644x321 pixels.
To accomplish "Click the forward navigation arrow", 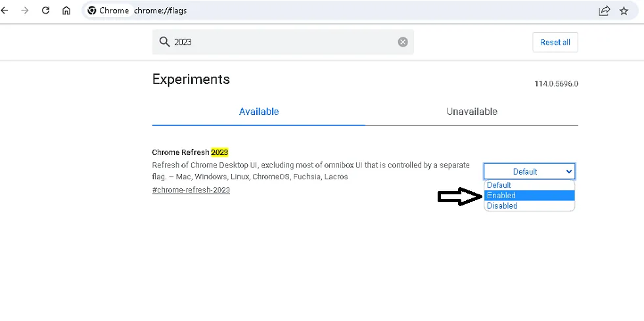I will point(25,11).
